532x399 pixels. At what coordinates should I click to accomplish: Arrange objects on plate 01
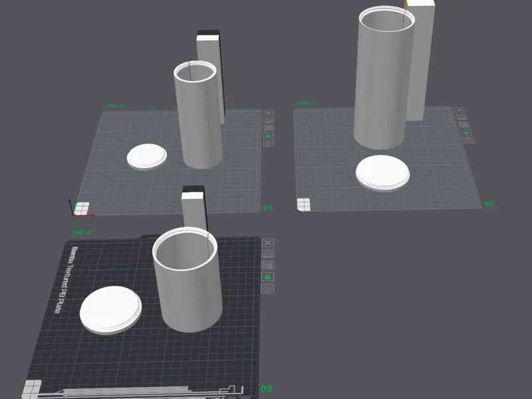pyautogui.click(x=269, y=128)
